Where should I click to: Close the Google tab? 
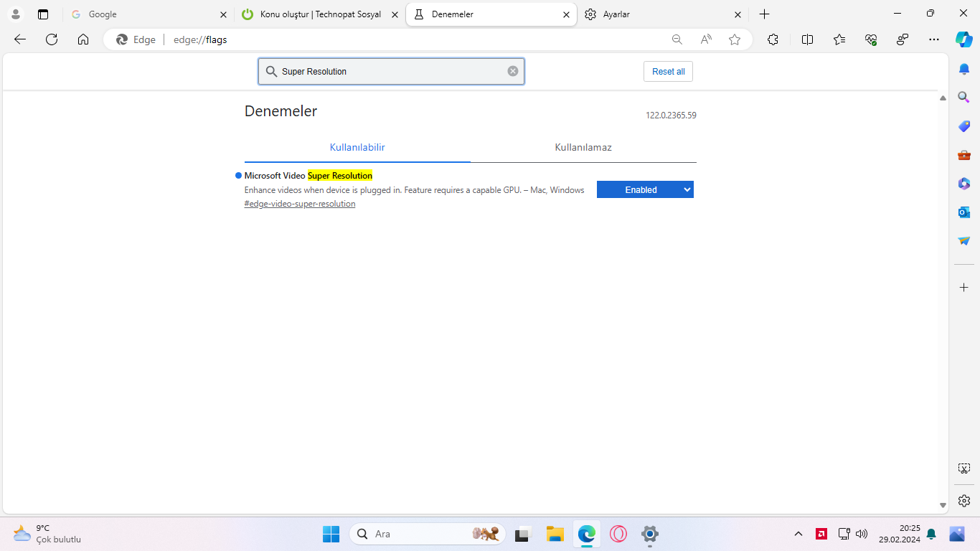click(224, 14)
